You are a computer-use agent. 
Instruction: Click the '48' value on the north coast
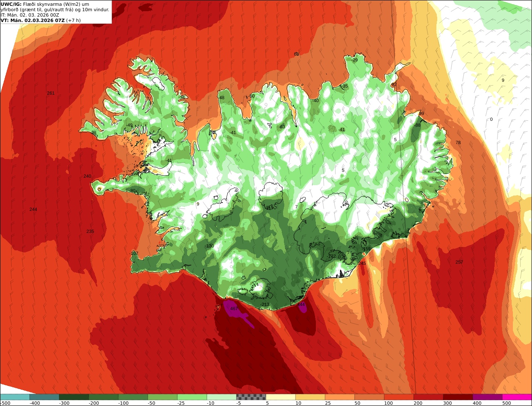pyautogui.click(x=222, y=98)
